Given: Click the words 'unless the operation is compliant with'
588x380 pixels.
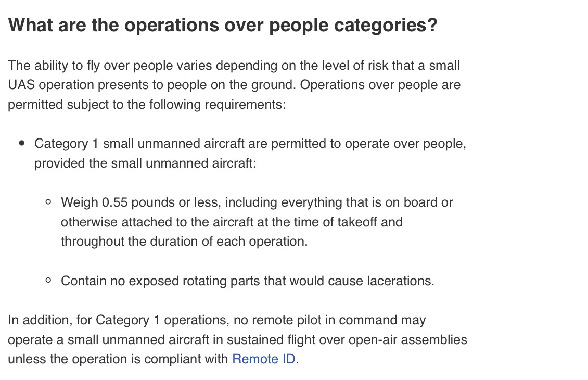Looking at the screenshot, I should point(118,359).
